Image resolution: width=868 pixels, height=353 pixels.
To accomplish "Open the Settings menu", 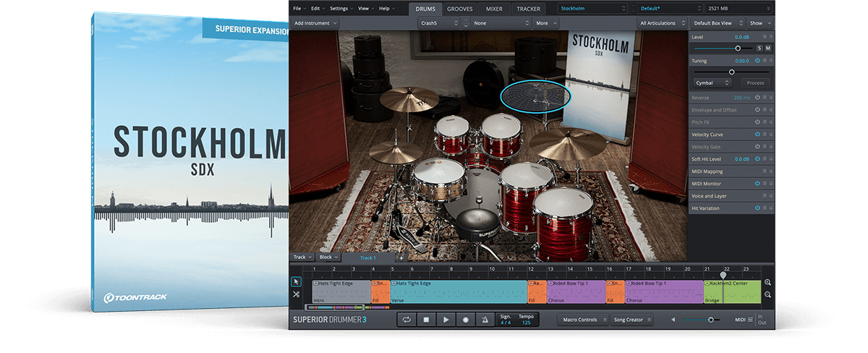I will (340, 9).
